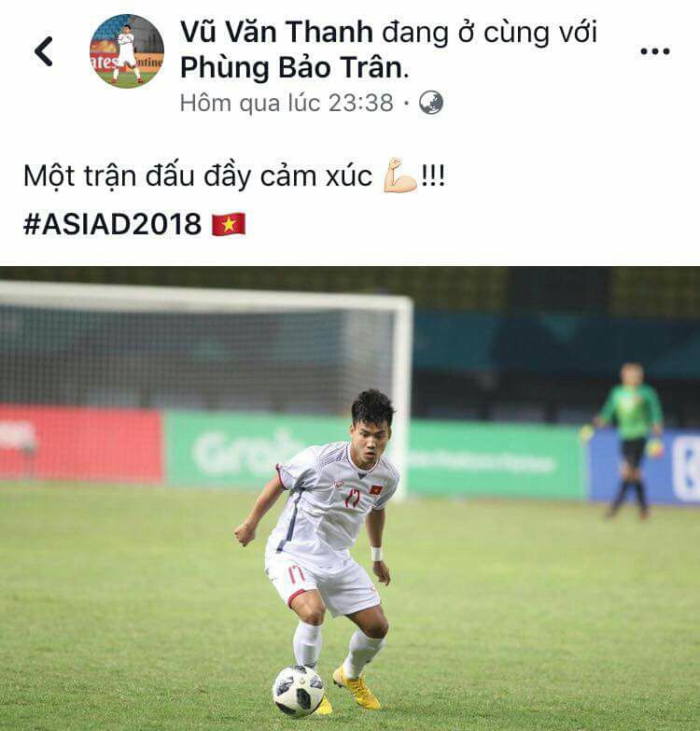
Task: Tap the text đang ở cùng với
Action: coord(489,33)
